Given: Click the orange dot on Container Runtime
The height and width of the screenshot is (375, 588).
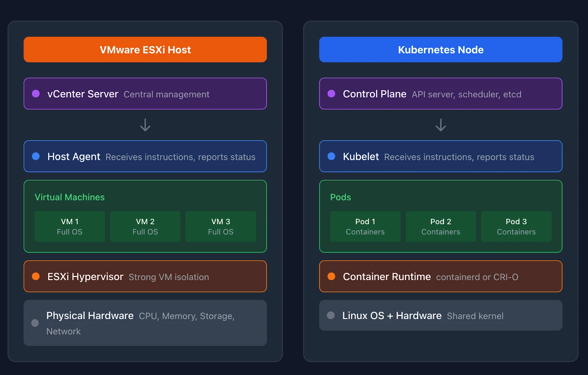Looking at the screenshot, I should click(x=331, y=276).
